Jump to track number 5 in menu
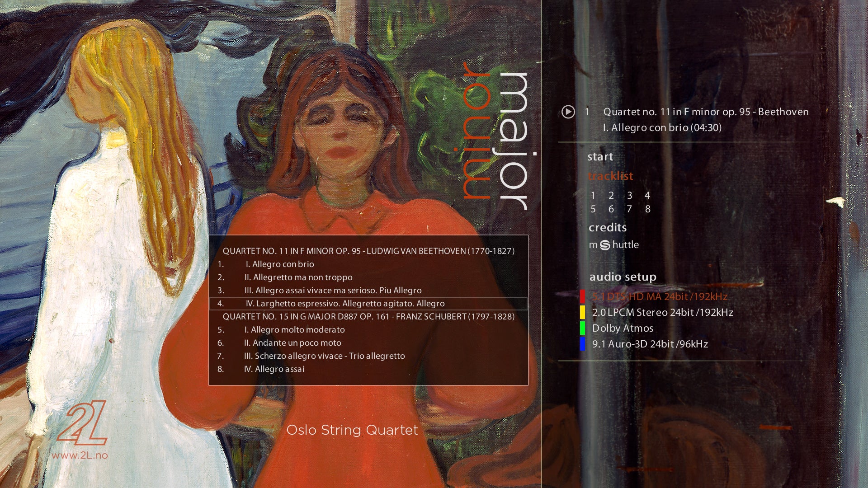The height and width of the screenshot is (488, 868). [593, 209]
